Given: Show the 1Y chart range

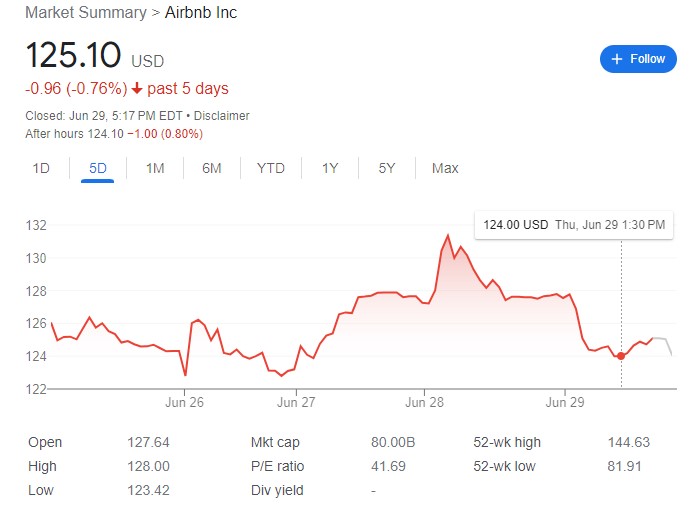Looking at the screenshot, I should coord(330,168).
